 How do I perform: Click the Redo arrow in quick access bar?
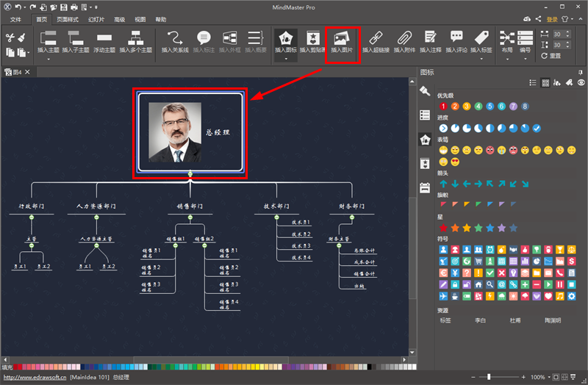click(33, 7)
